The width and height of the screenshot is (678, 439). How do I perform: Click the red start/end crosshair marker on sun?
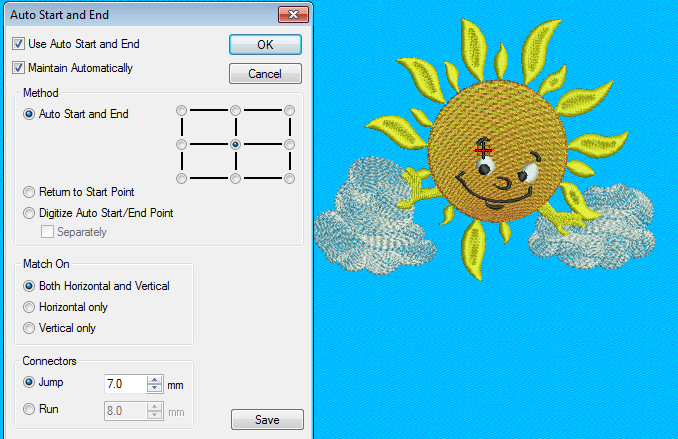pyautogui.click(x=483, y=151)
